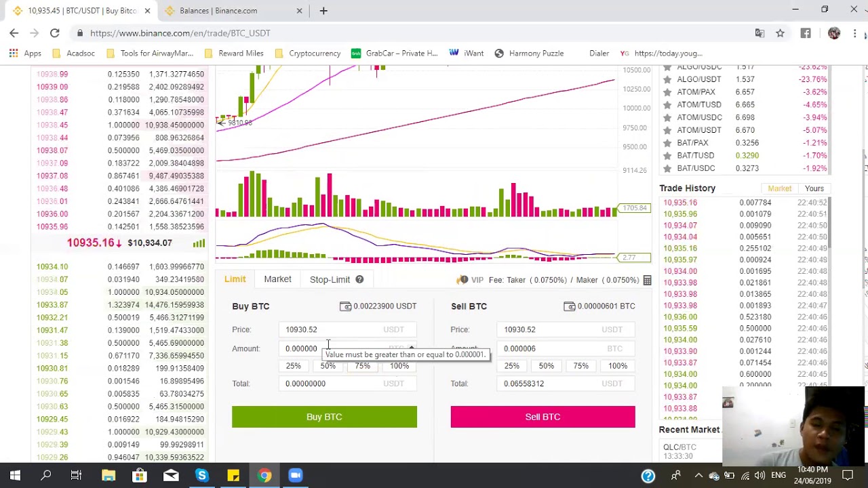Viewport: 868px width, 488px height.
Task: Open the Cryptocurrency bookmark folder
Action: 307,54
